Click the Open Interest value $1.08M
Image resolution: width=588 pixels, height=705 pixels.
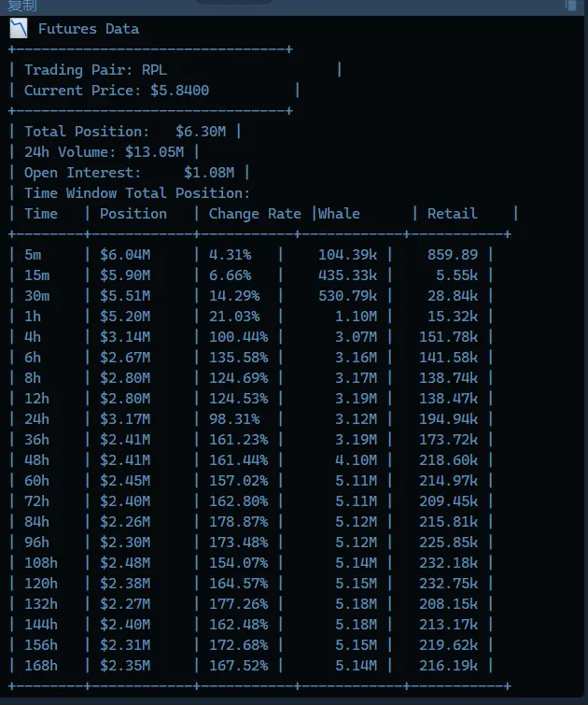209,172
